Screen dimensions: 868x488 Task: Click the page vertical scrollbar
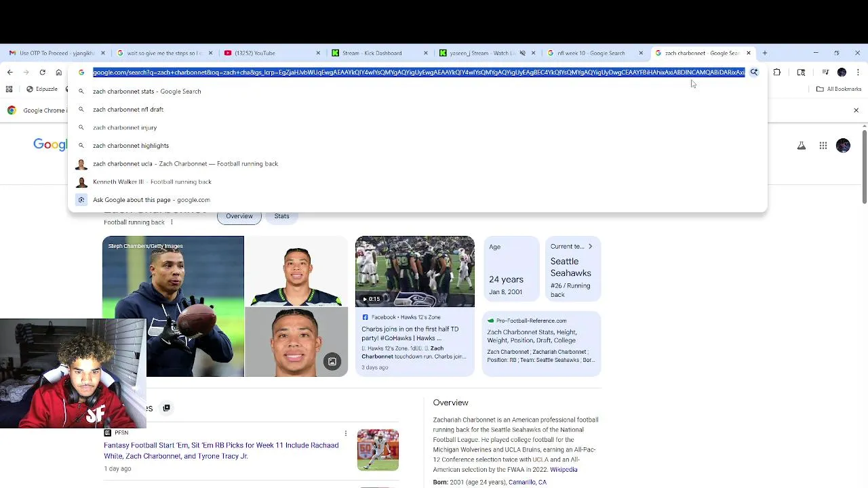tap(864, 166)
